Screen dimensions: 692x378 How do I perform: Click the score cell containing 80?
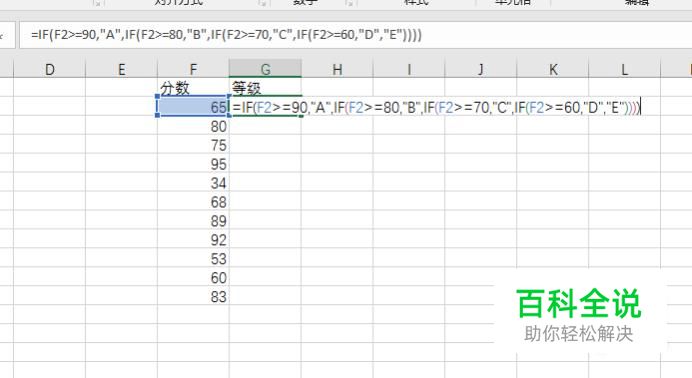pos(193,126)
